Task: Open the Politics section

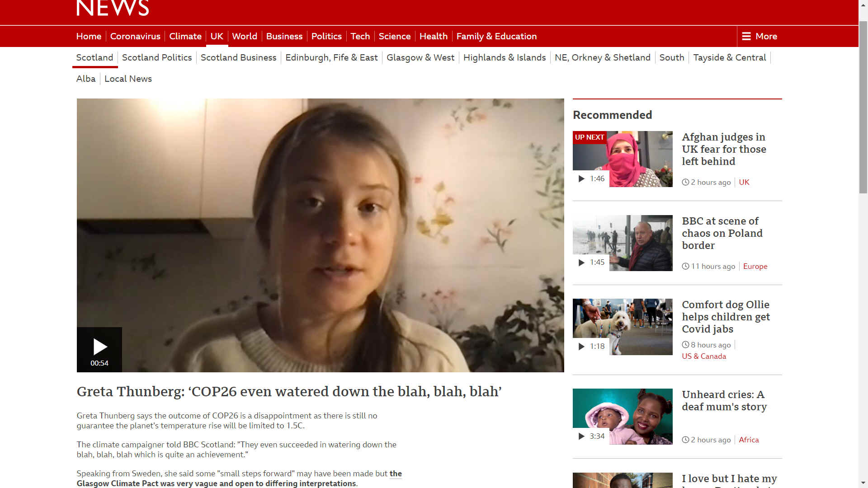Action: click(326, 36)
